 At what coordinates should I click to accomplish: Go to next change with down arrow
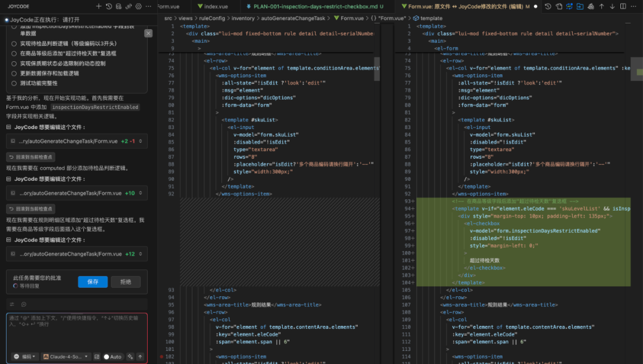click(612, 6)
